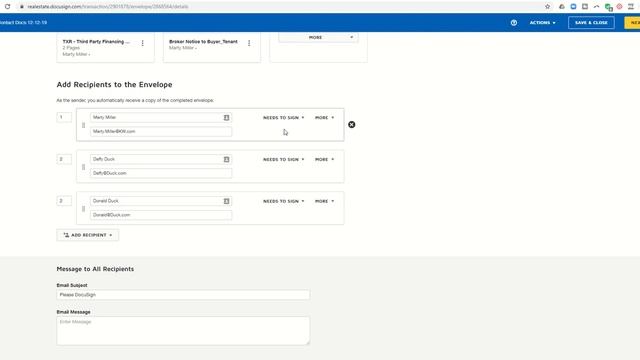Bookmark this page with the star icon
The width and height of the screenshot is (640, 360).
tap(547, 7)
